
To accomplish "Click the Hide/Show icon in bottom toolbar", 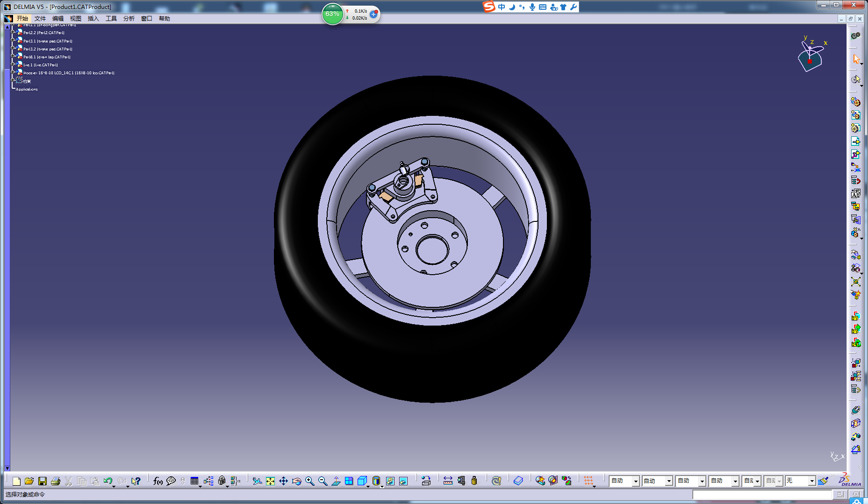I will coord(390,481).
